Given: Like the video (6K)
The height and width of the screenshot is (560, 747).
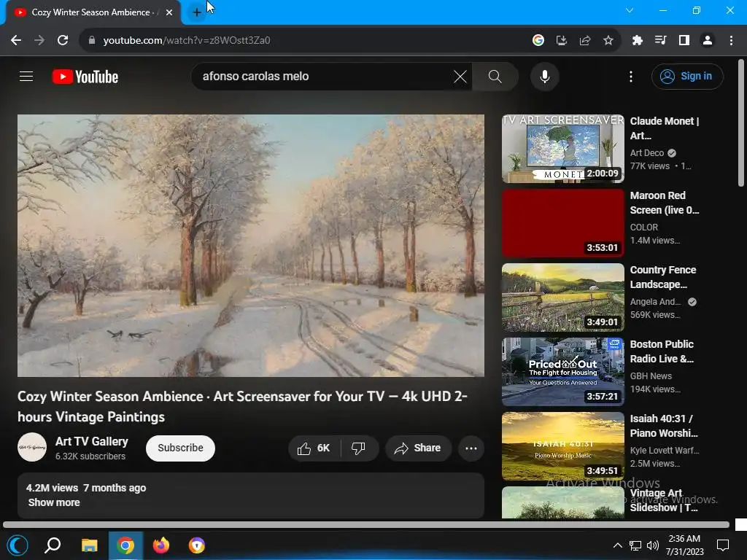Looking at the screenshot, I should [314, 448].
